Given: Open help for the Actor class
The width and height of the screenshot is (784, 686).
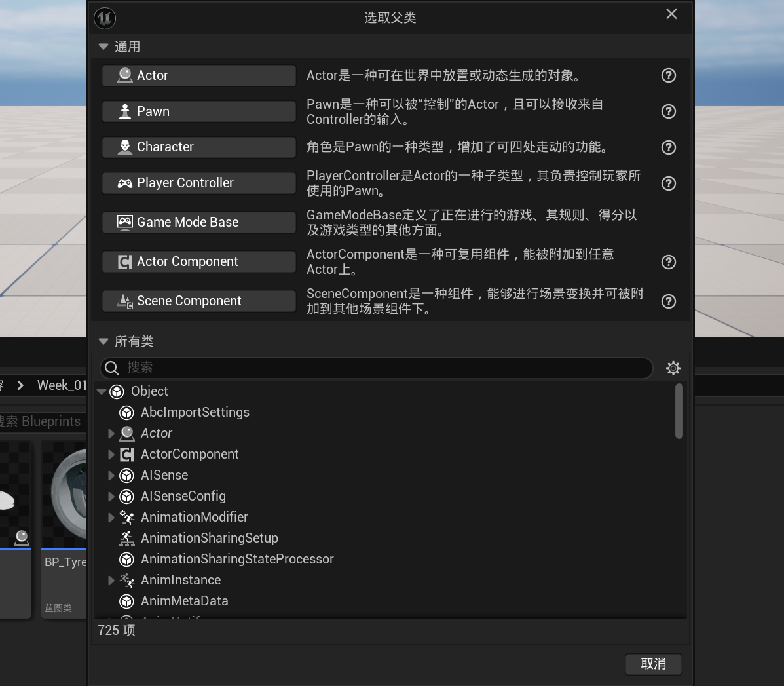Looking at the screenshot, I should [669, 75].
